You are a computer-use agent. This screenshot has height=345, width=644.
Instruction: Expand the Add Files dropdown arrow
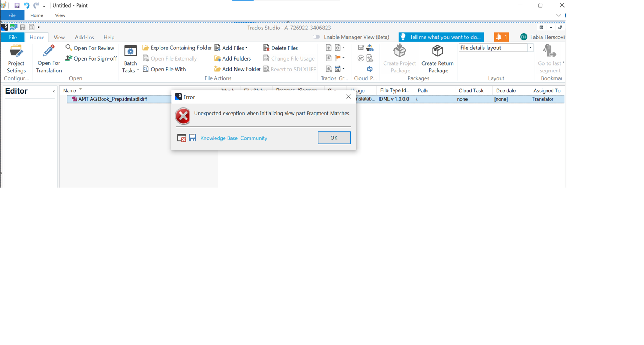point(246,48)
